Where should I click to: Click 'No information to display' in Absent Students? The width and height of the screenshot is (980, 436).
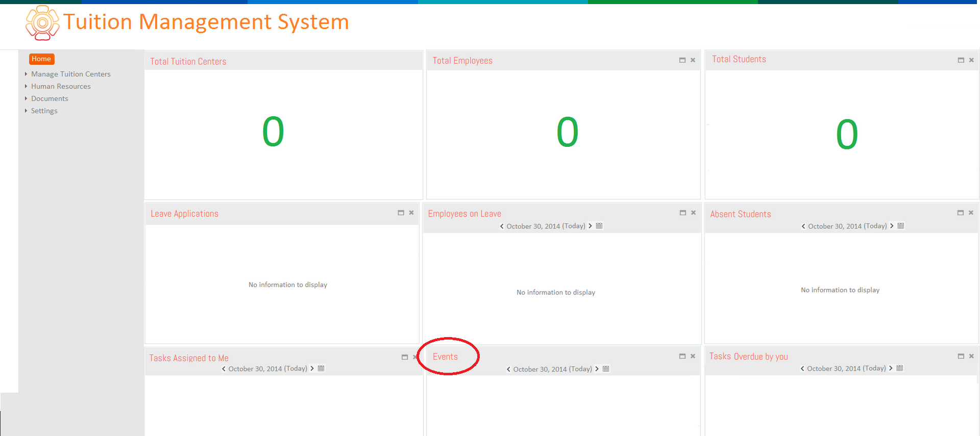(840, 290)
